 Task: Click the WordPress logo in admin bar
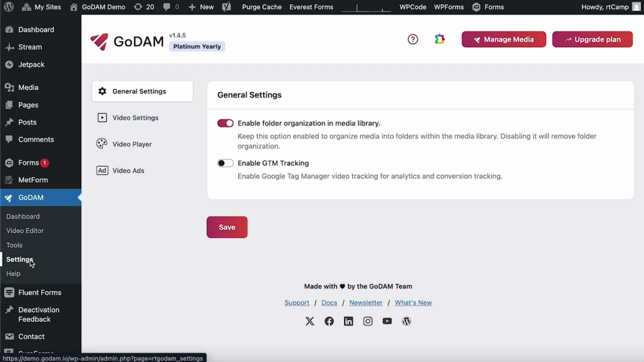click(x=9, y=7)
